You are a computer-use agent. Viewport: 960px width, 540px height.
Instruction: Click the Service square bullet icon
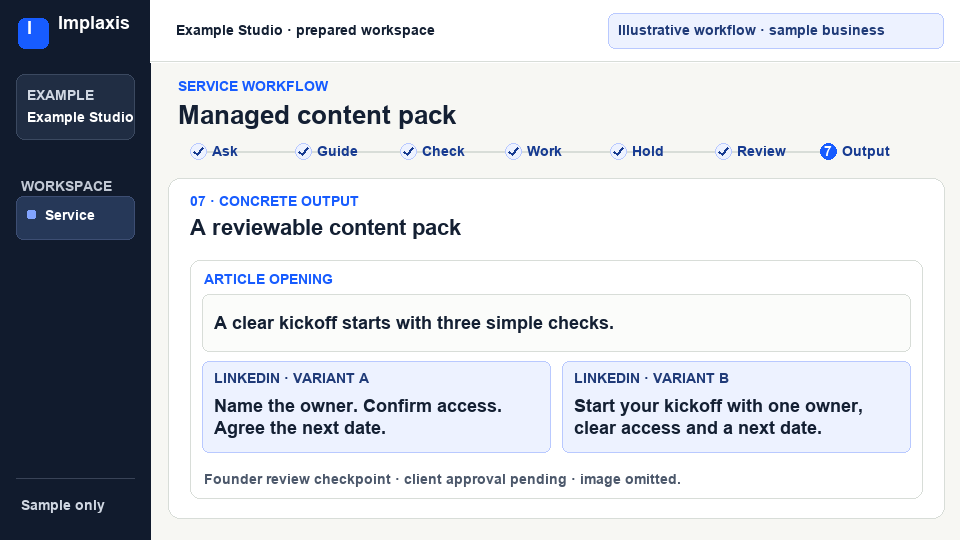point(32,215)
